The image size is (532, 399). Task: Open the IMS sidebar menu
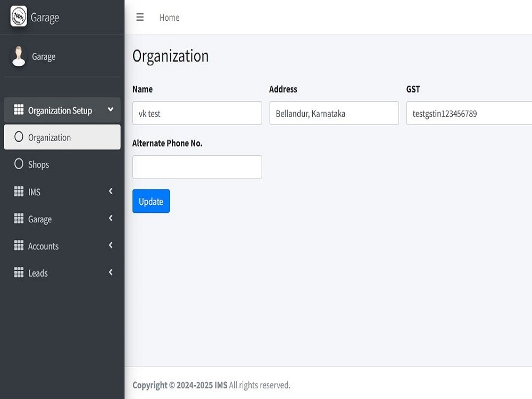62,192
